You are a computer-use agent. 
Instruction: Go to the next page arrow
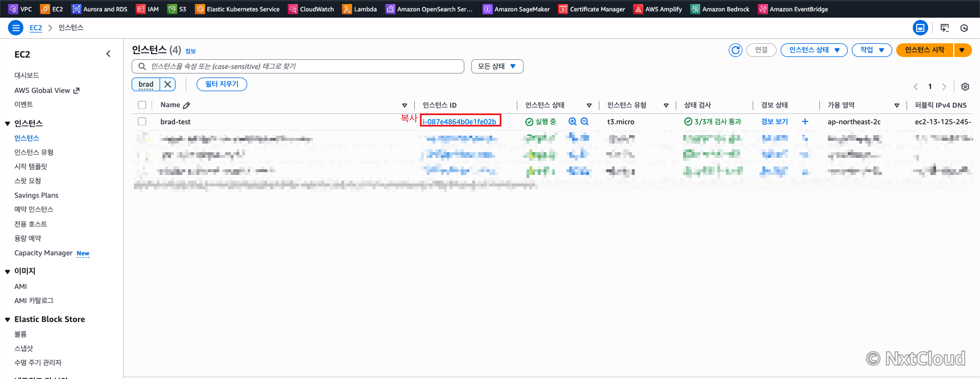pyautogui.click(x=944, y=87)
